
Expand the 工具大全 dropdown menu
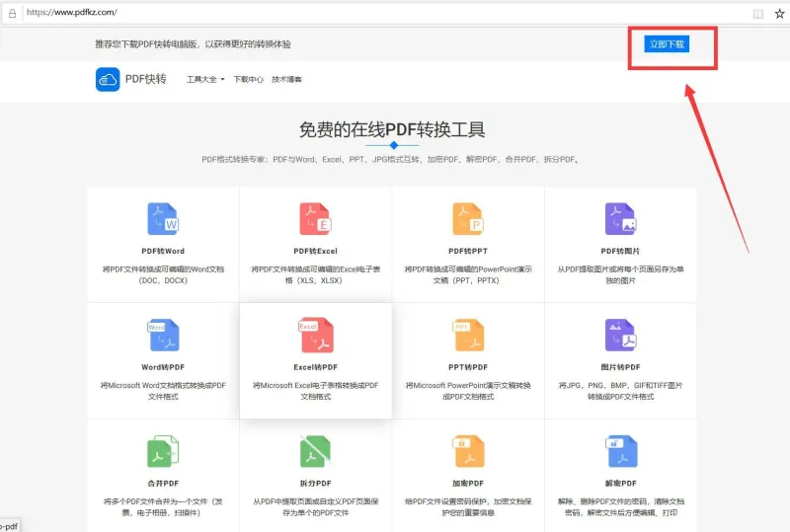coord(205,79)
